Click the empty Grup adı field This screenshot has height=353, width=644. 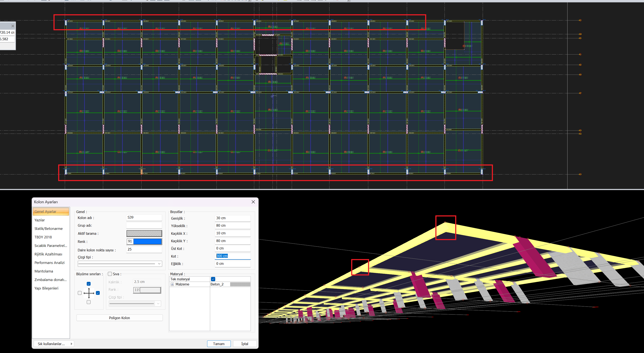tap(144, 226)
